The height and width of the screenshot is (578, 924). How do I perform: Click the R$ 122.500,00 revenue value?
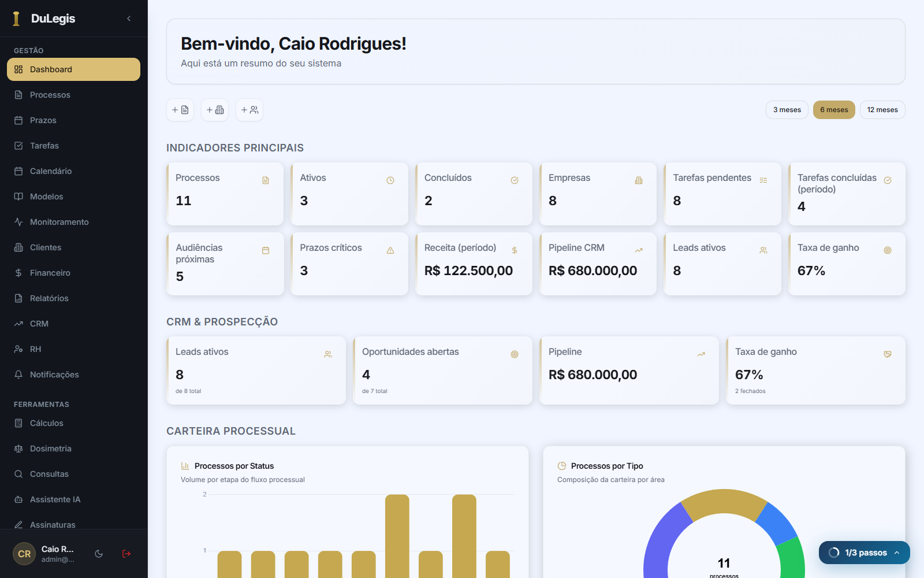(x=468, y=271)
